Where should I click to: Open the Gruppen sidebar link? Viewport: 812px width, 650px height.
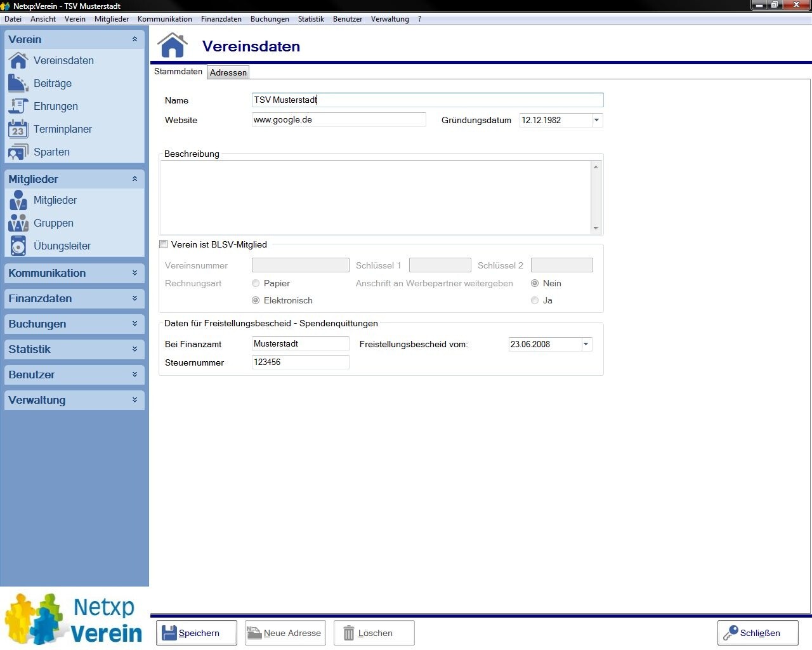tap(53, 223)
